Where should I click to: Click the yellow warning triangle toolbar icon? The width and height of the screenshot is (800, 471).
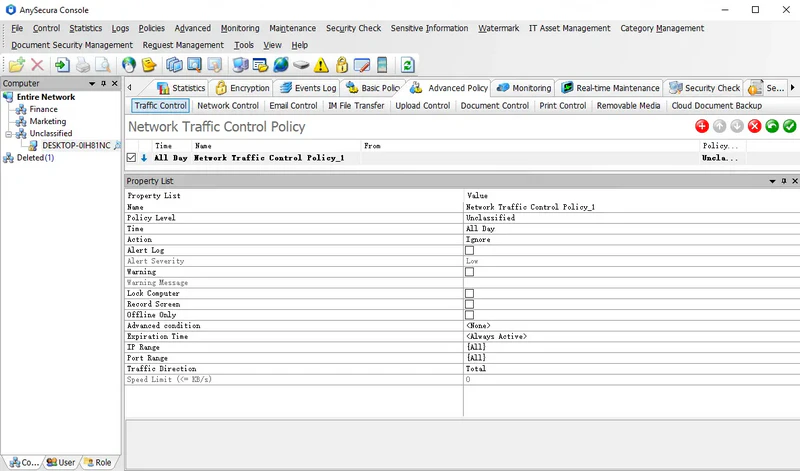[321, 65]
